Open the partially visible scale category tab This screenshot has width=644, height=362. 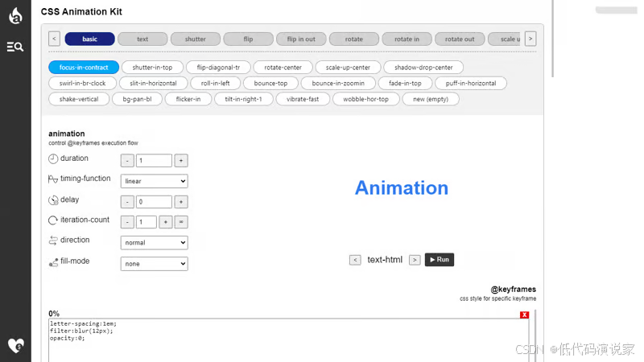[505, 39]
